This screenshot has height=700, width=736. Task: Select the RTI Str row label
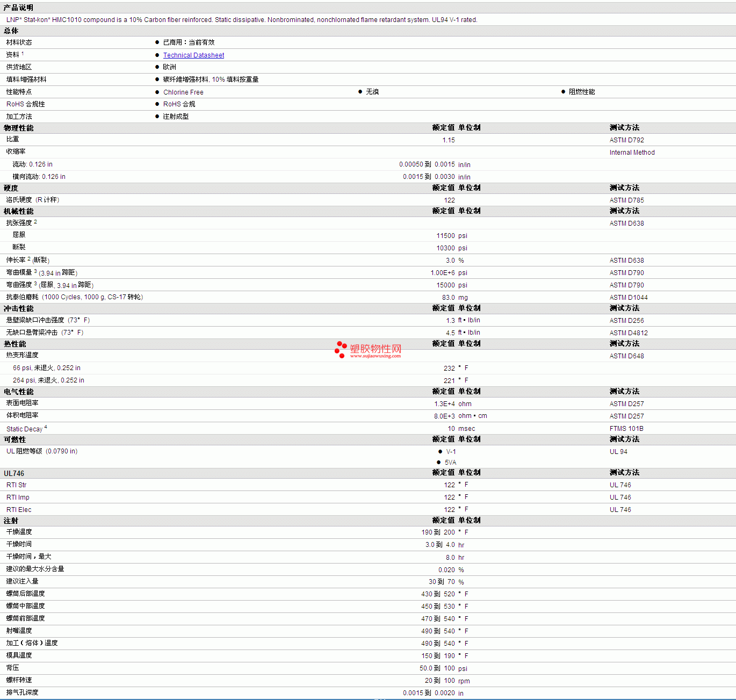[x=16, y=485]
